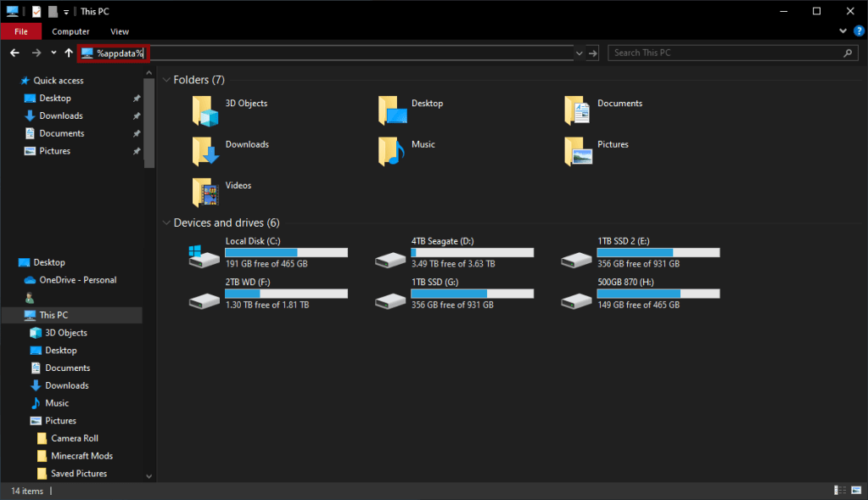This screenshot has width=868, height=500.
Task: Switch to details view in status bar
Action: (x=839, y=491)
